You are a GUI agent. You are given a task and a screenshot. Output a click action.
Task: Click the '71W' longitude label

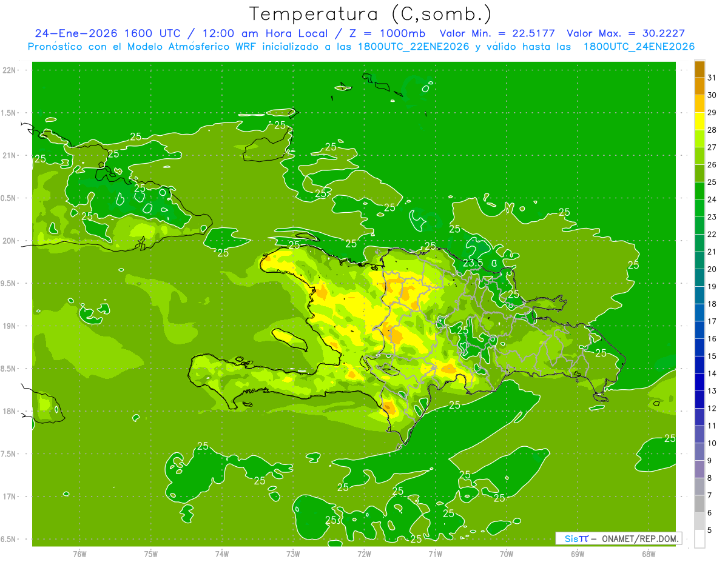coord(435,554)
